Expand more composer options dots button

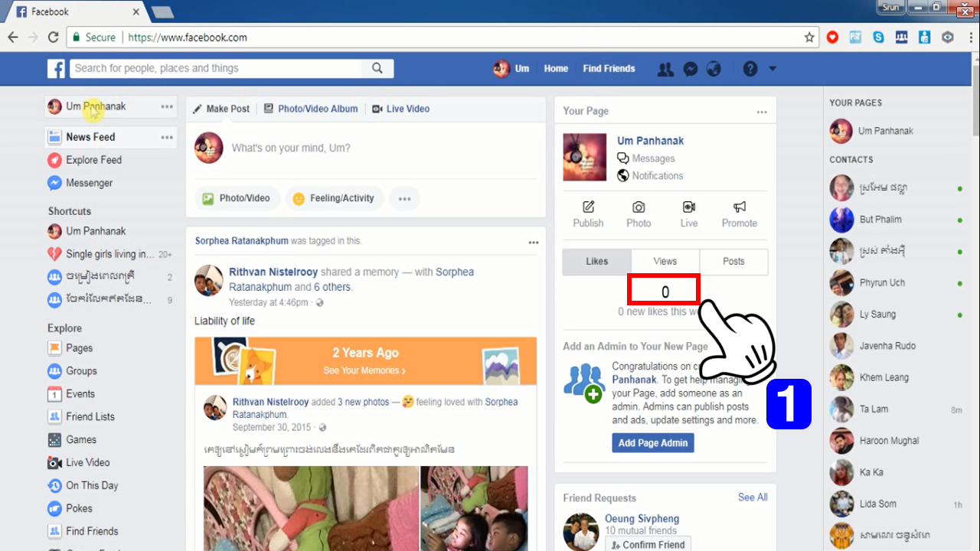[404, 198]
